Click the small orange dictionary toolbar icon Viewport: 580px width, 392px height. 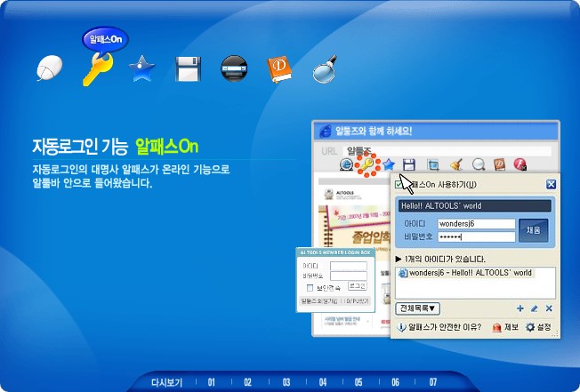[x=500, y=164]
